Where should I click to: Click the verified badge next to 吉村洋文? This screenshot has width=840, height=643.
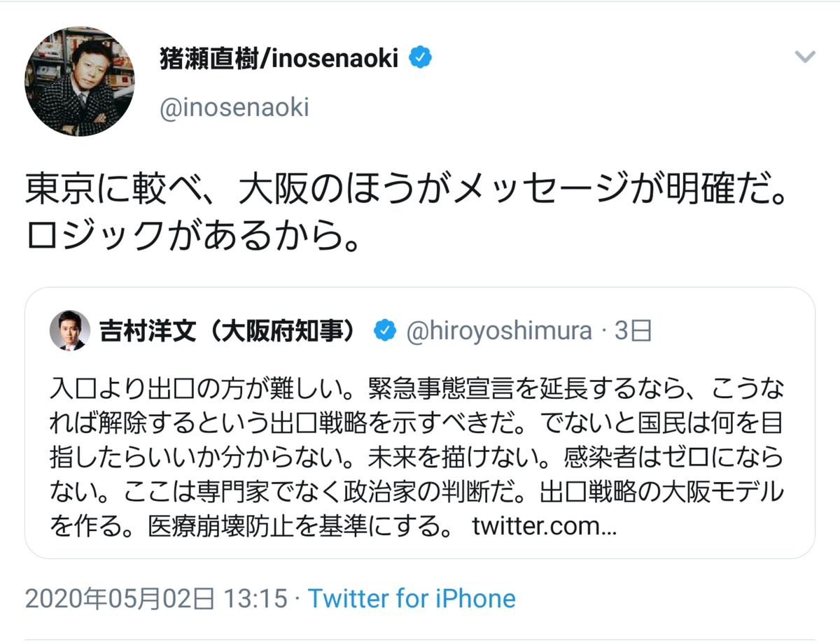[384, 330]
